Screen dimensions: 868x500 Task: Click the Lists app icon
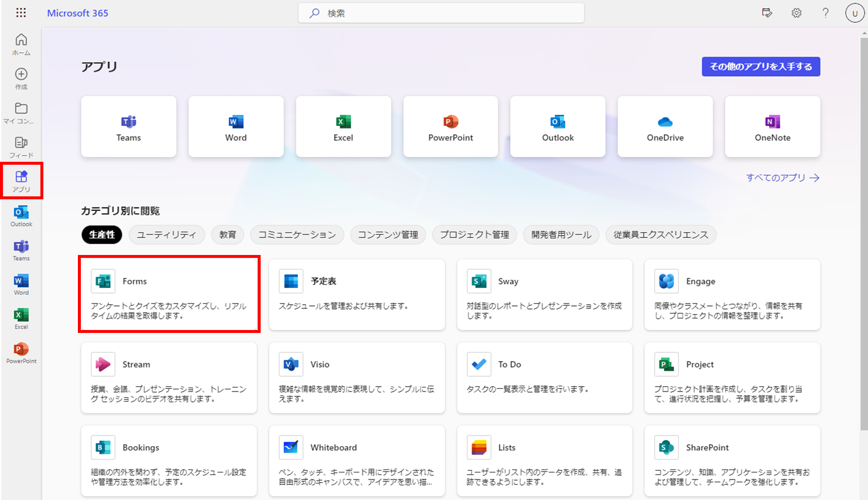click(x=479, y=448)
